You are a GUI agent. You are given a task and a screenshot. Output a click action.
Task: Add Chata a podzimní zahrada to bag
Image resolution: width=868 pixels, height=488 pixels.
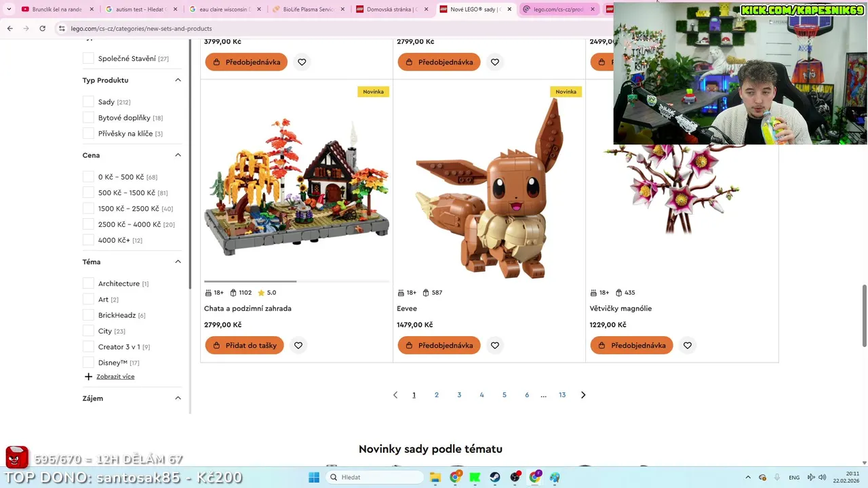[x=245, y=346]
